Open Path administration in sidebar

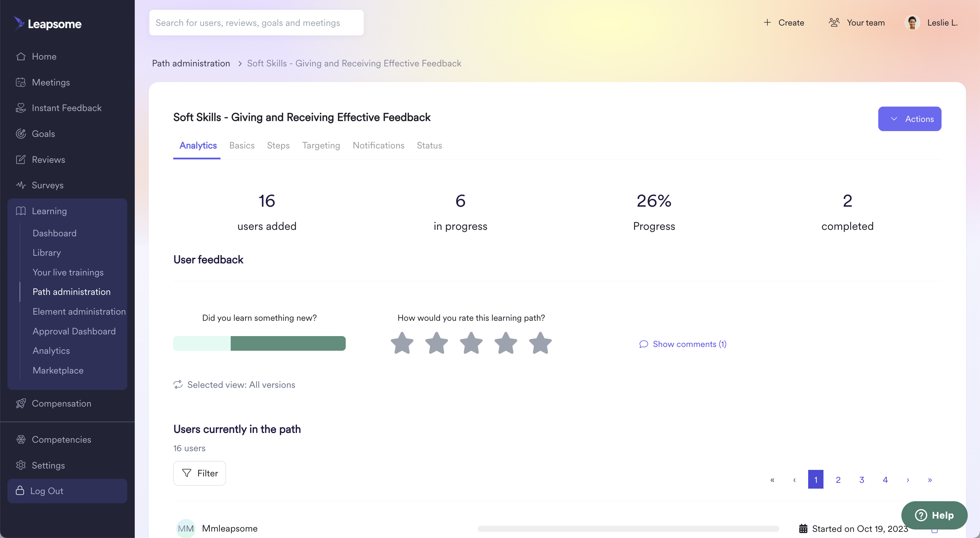coord(71,292)
